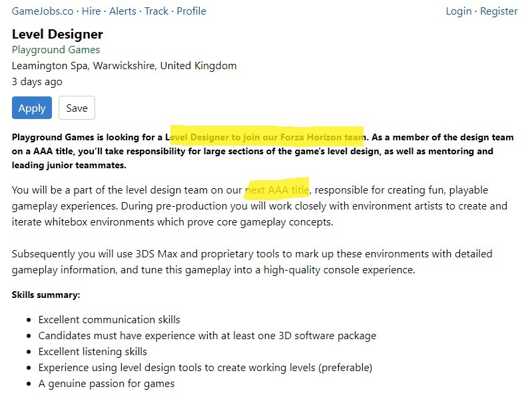Click the Register link
The height and width of the screenshot is (401, 532).
[499, 11]
